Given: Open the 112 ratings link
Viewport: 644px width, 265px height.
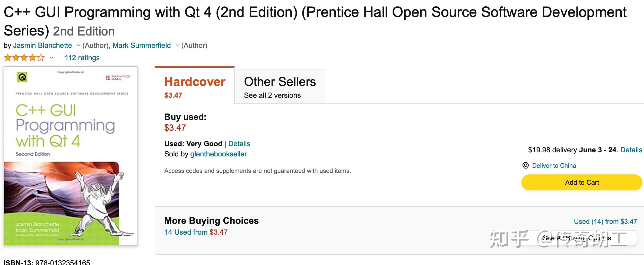Looking at the screenshot, I should click(82, 58).
